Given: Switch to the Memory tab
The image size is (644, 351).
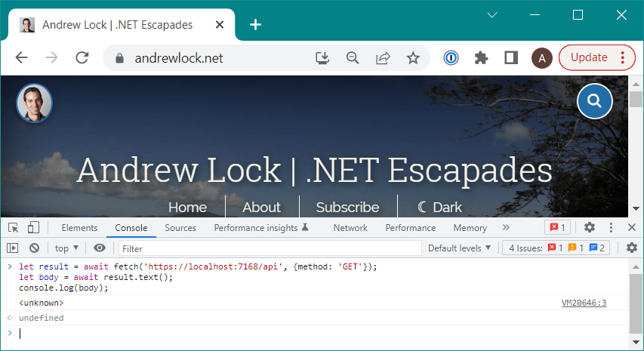Looking at the screenshot, I should click(x=470, y=228).
